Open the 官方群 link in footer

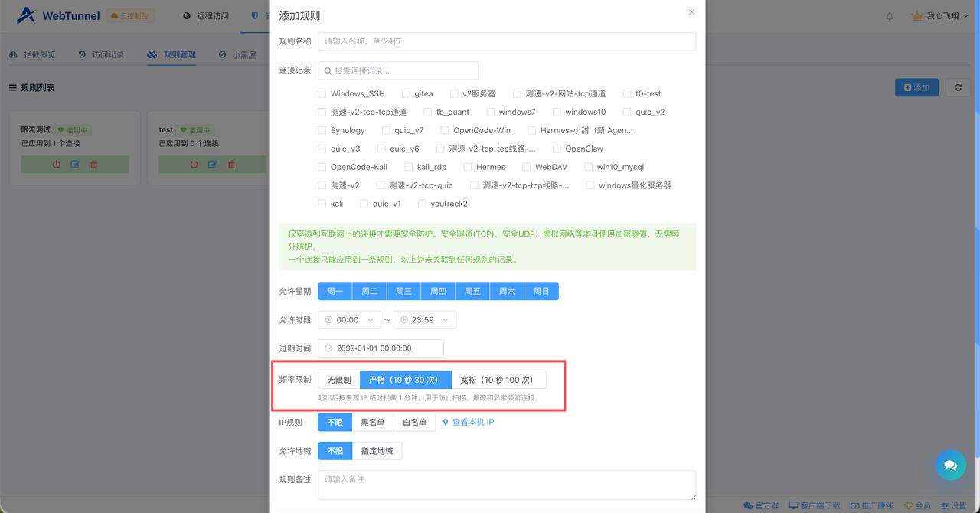761,505
